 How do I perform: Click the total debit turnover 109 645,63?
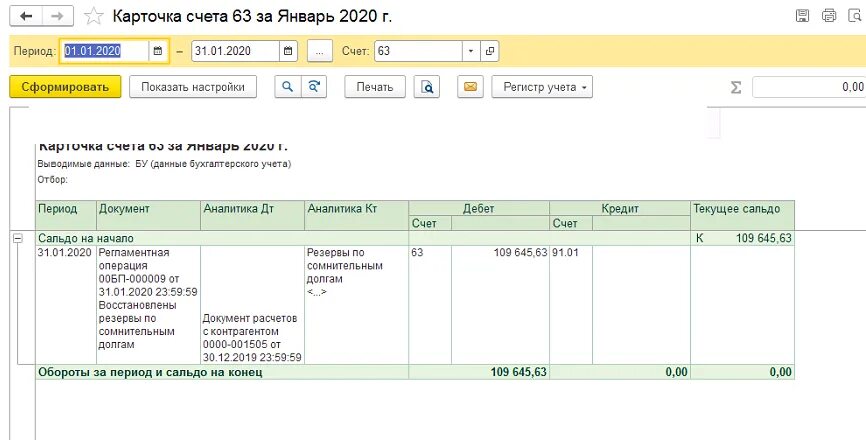[479, 372]
